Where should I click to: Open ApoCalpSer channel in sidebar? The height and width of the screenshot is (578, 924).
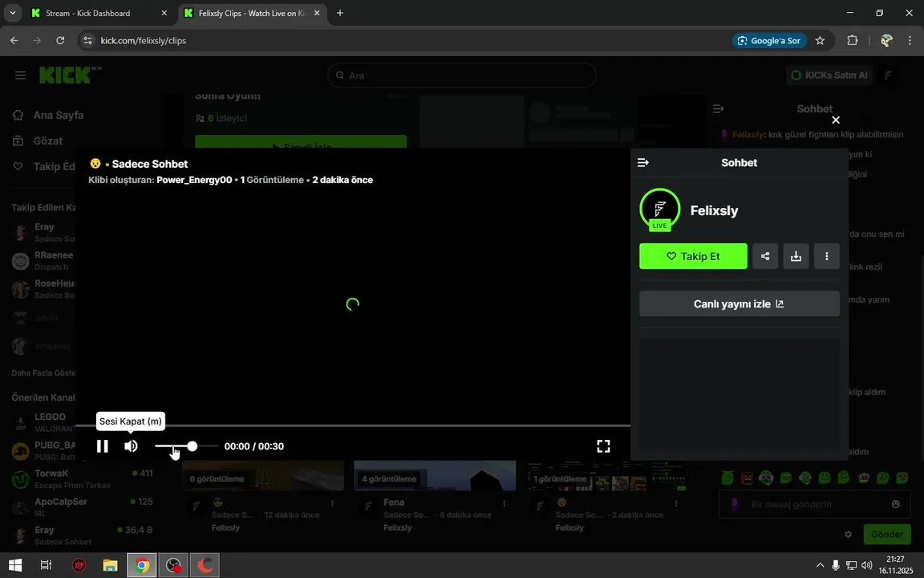pos(82,507)
